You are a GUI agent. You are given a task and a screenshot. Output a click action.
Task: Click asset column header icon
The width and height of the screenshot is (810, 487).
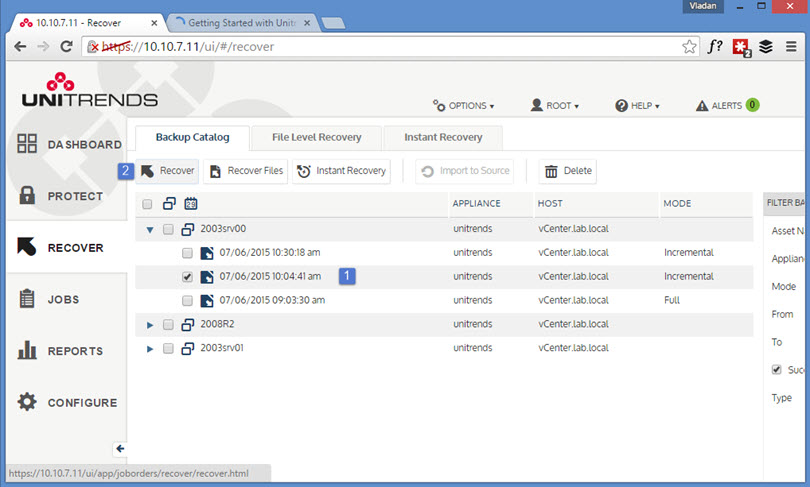point(169,203)
